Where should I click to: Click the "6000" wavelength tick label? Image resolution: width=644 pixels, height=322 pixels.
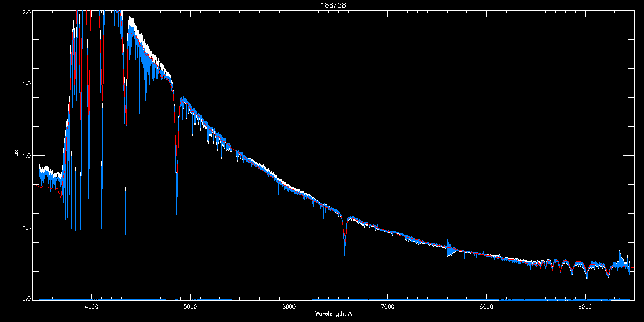289,306
